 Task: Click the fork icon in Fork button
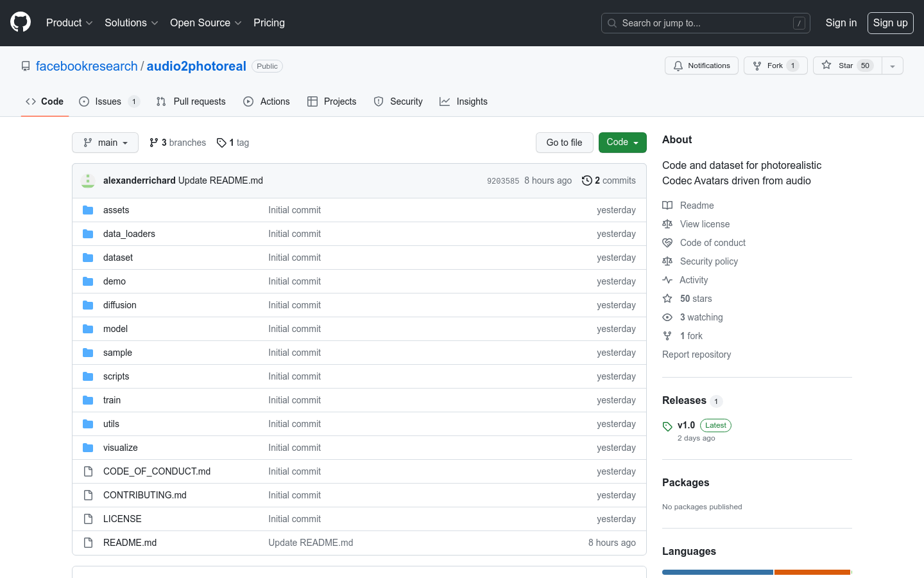click(757, 66)
